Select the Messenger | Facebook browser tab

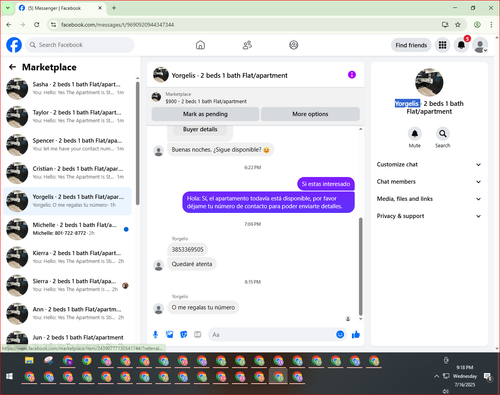60,8
